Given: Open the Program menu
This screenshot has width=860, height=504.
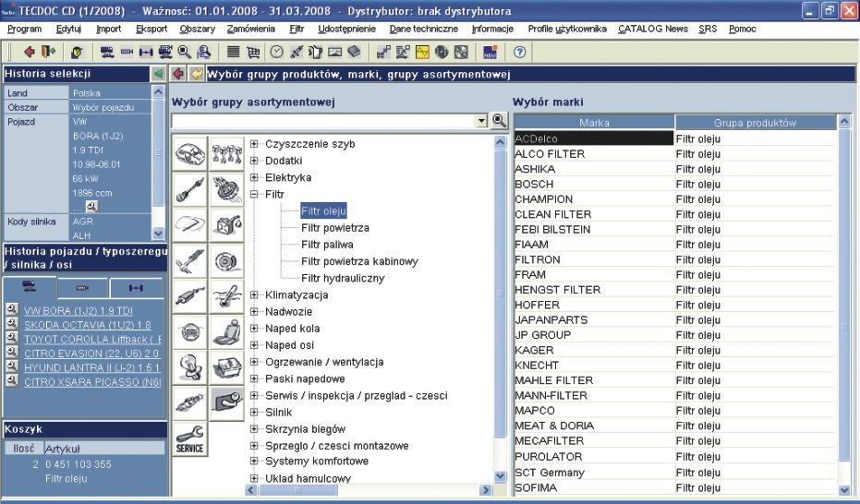Looking at the screenshot, I should pos(24,29).
